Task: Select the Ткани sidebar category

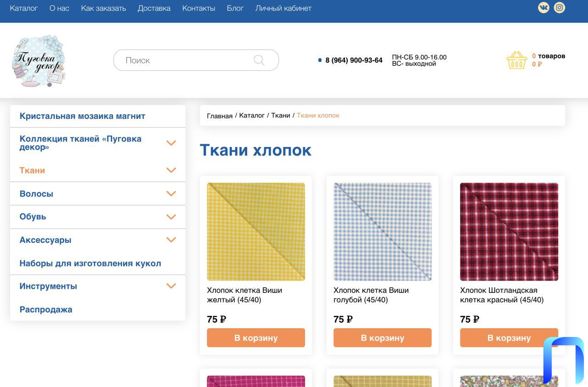Action: point(32,170)
